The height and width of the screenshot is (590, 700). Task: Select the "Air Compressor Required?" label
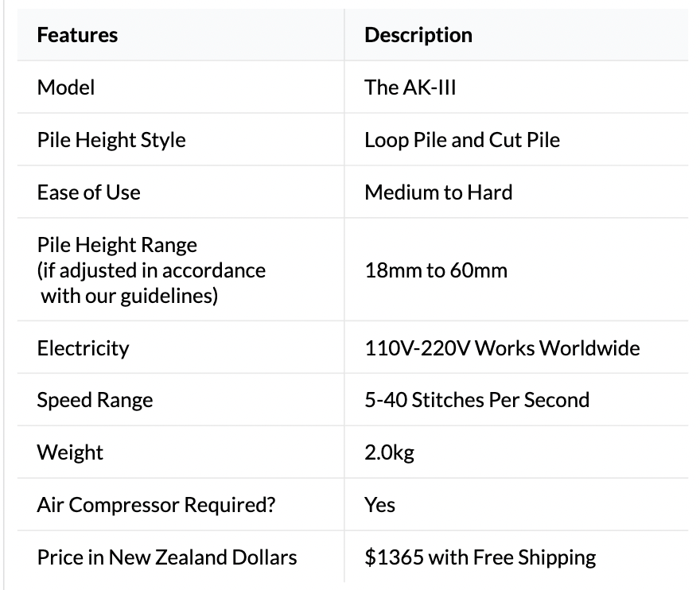point(156,505)
